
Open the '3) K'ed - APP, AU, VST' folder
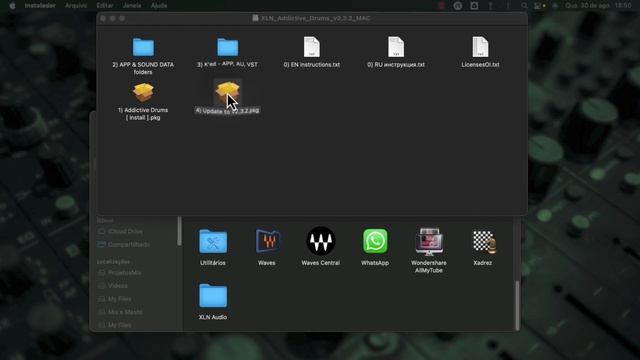click(227, 48)
